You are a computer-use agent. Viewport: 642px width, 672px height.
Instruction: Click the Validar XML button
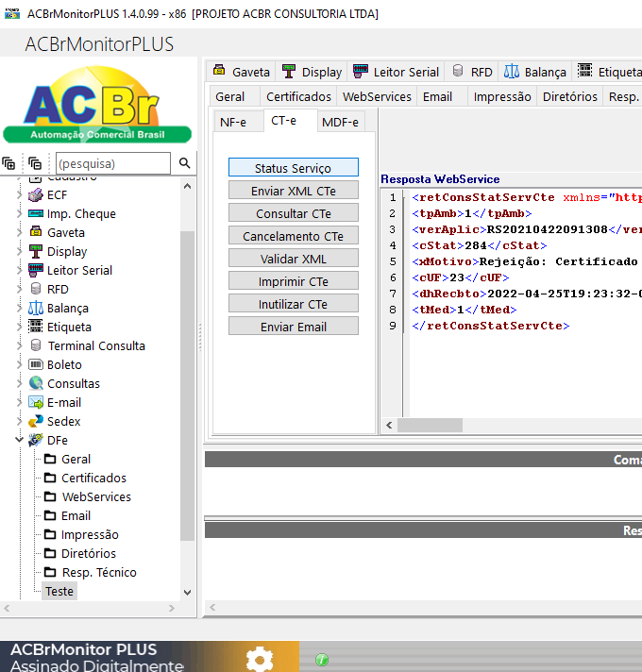point(293,259)
